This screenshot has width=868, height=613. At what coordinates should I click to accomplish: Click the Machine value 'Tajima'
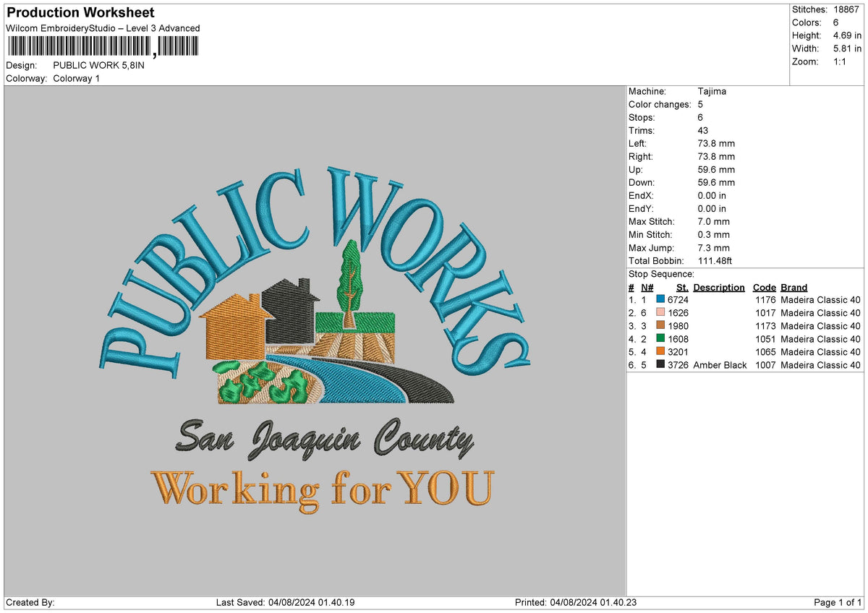(712, 91)
